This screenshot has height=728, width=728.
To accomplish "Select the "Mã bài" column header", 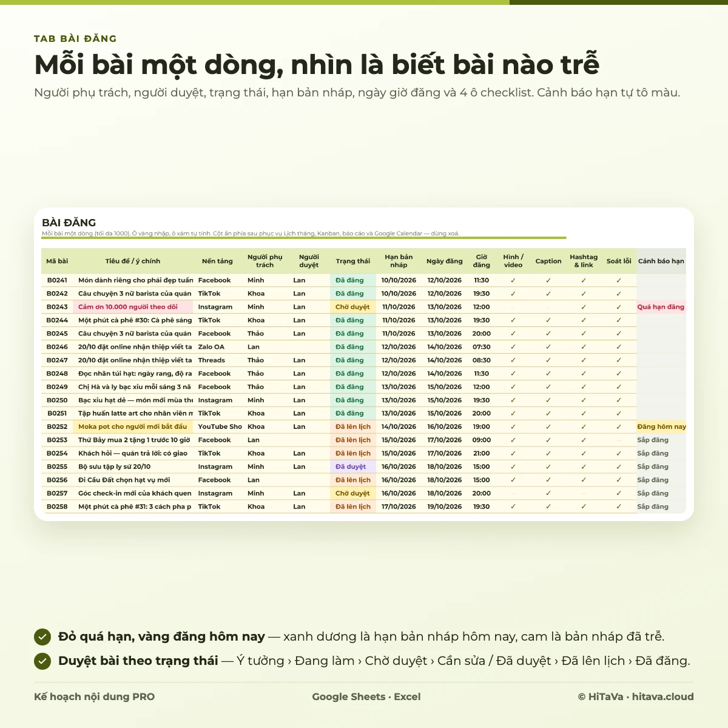I will [x=57, y=261].
